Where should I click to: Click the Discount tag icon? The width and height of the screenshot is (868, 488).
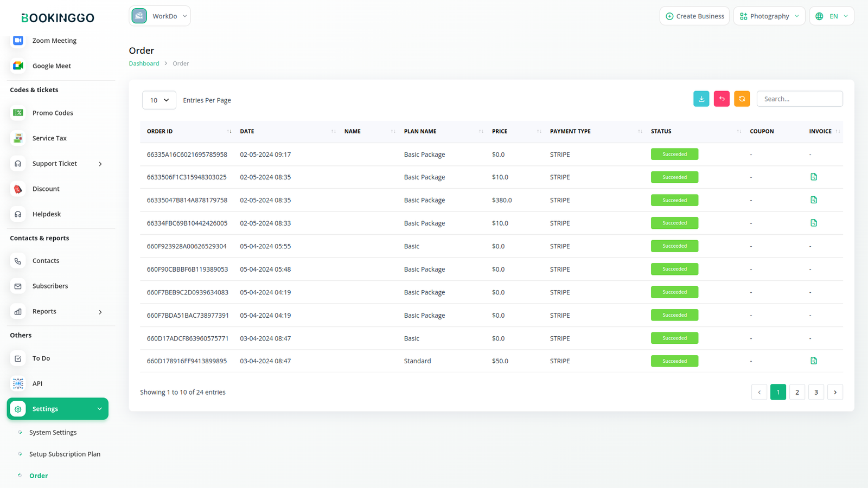tap(18, 189)
